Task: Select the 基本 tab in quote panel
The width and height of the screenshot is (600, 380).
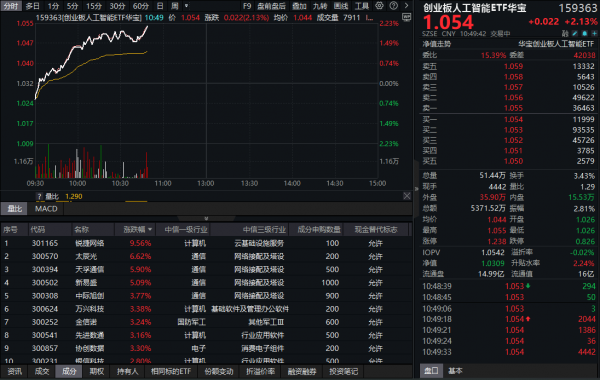Action: point(455,370)
